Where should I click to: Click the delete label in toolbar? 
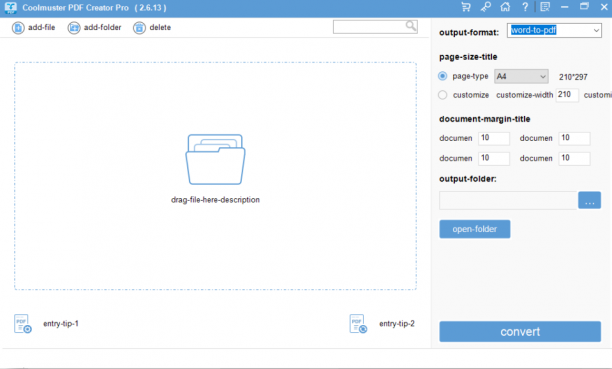tap(160, 27)
